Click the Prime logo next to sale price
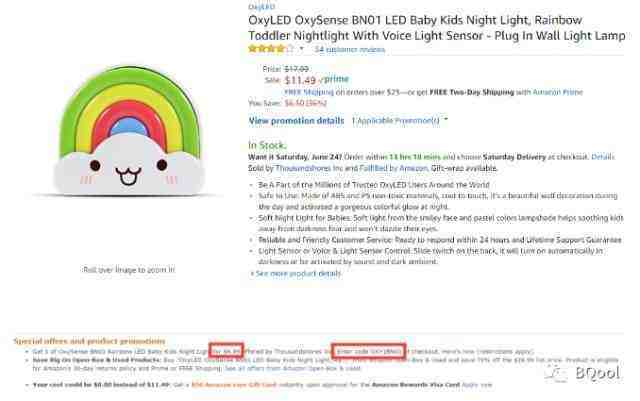640x401 pixels. (334, 79)
